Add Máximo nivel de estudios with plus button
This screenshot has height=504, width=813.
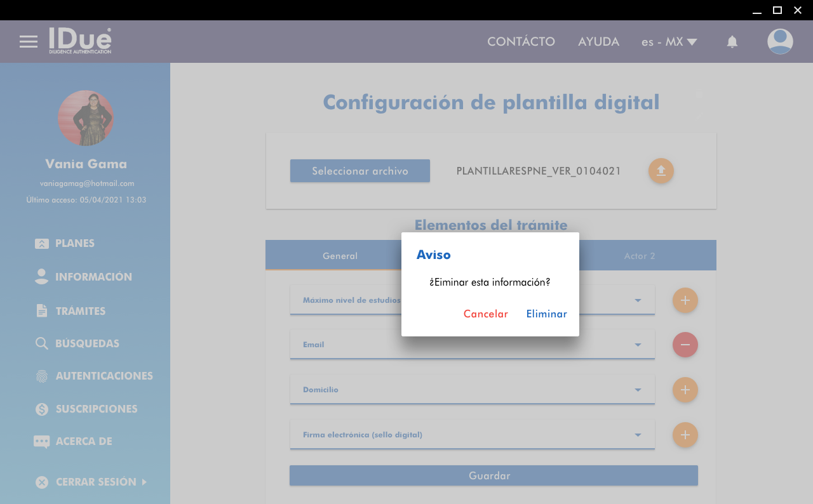685,300
